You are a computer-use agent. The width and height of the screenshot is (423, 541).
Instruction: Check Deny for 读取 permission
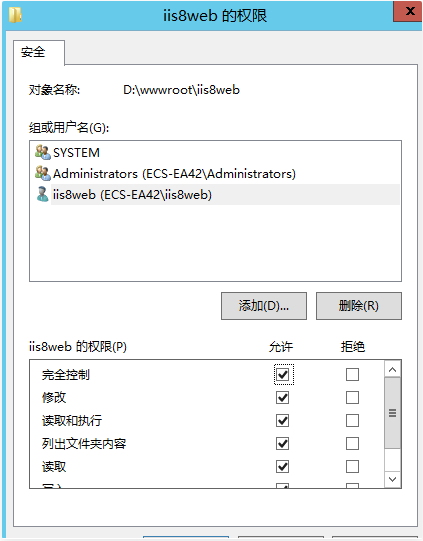point(352,467)
